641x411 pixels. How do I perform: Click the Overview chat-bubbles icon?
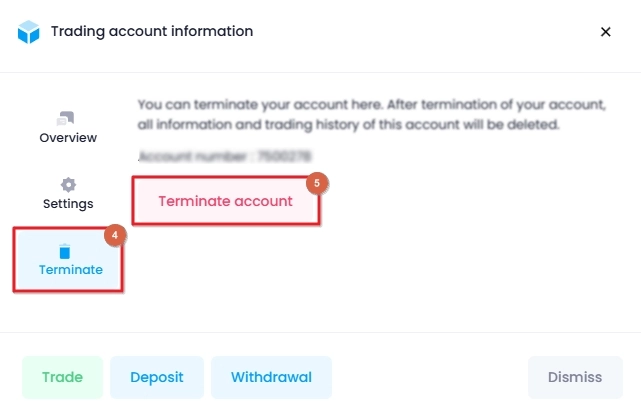[x=65, y=118]
